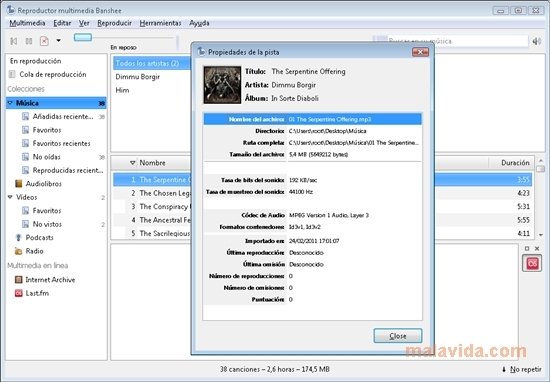
Task: Click the volume speaker icon
Action: 536,41
